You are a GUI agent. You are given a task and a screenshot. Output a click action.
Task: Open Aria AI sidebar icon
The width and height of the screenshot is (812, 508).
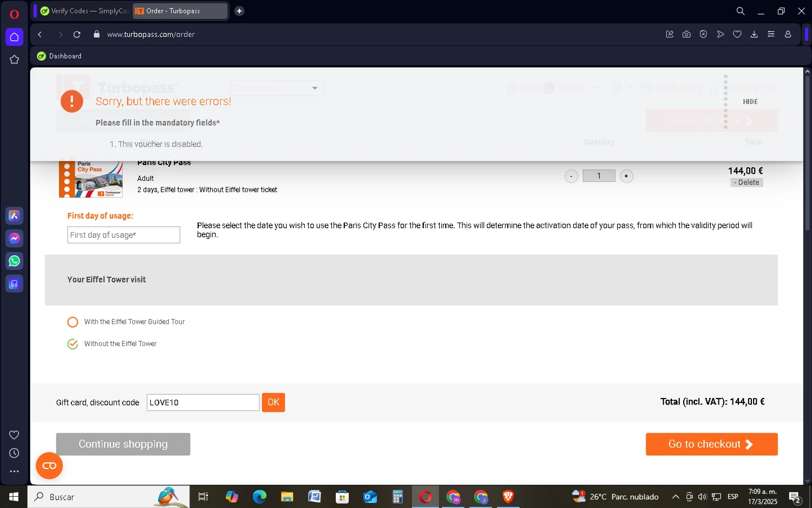(15, 216)
